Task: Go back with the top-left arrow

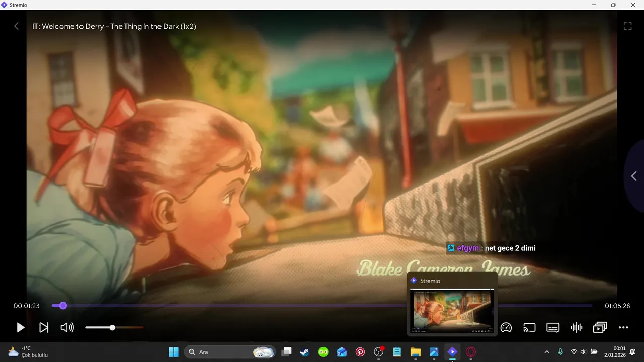Action: point(16,26)
